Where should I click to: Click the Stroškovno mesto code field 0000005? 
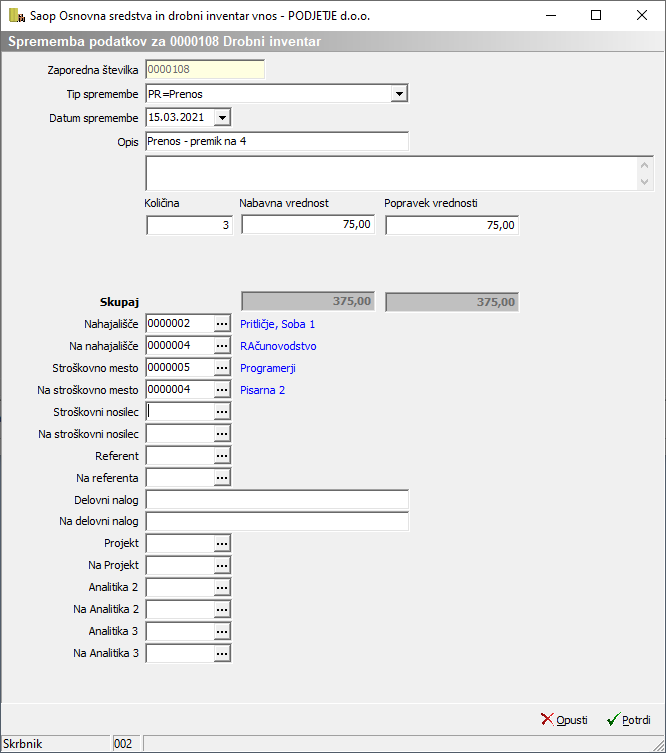coord(180,368)
